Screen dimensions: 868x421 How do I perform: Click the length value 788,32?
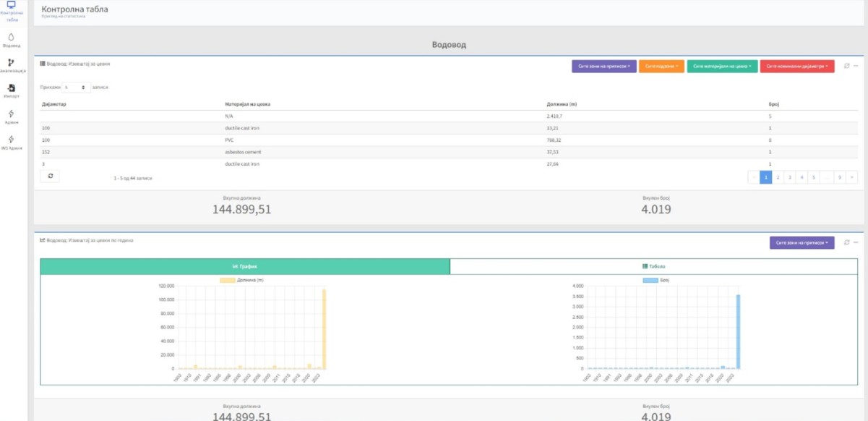[x=554, y=140]
